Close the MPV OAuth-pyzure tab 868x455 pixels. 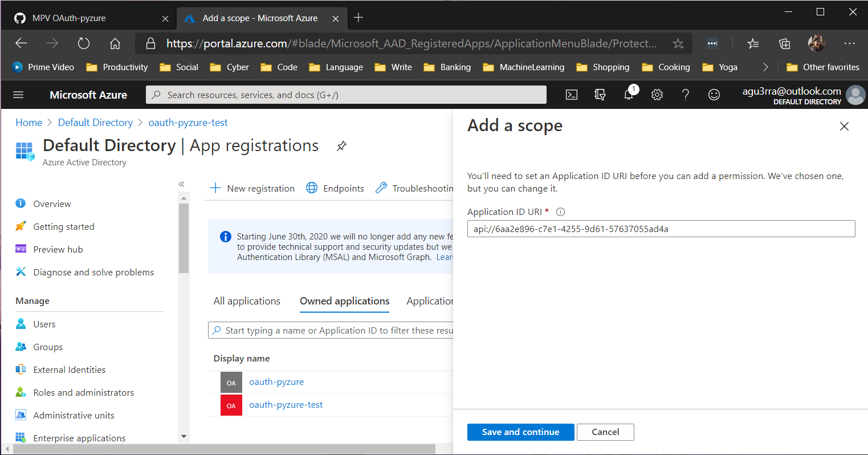165,18
